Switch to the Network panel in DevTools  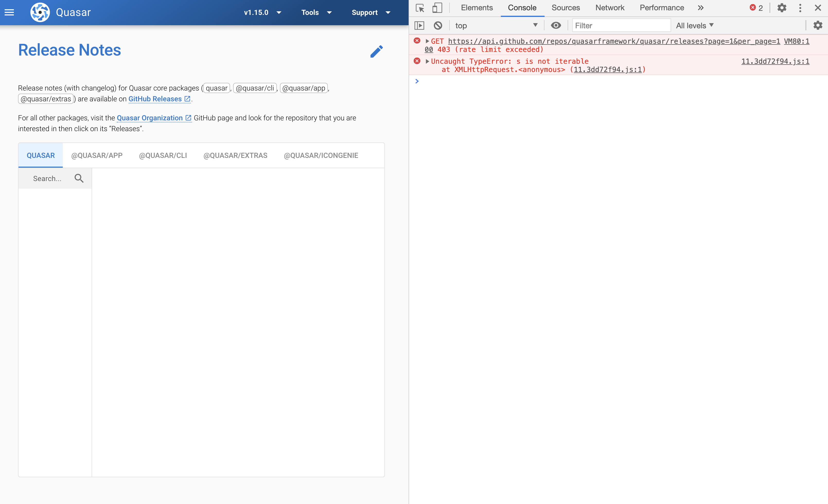click(610, 8)
